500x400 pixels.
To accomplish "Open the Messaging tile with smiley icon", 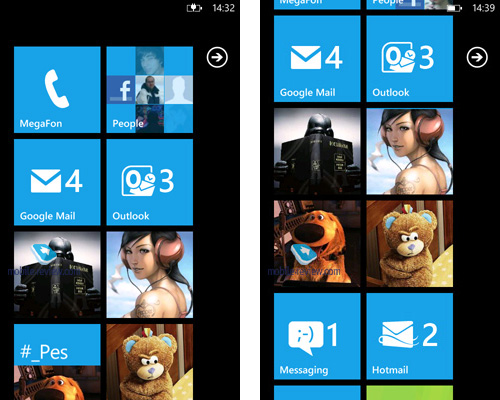I will (x=317, y=336).
